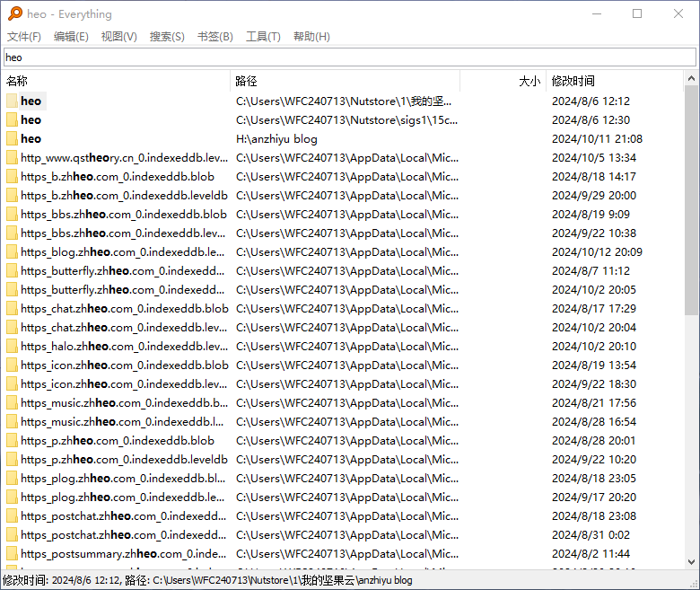Viewport: 700px width, 590px height.
Task: Open the 工具(T) tools menu
Action: tap(263, 37)
